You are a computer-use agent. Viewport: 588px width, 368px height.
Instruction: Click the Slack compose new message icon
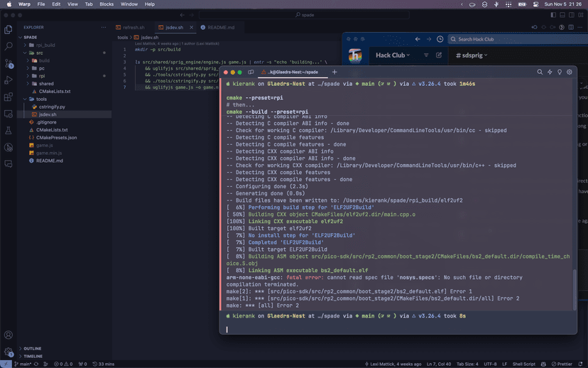(439, 55)
